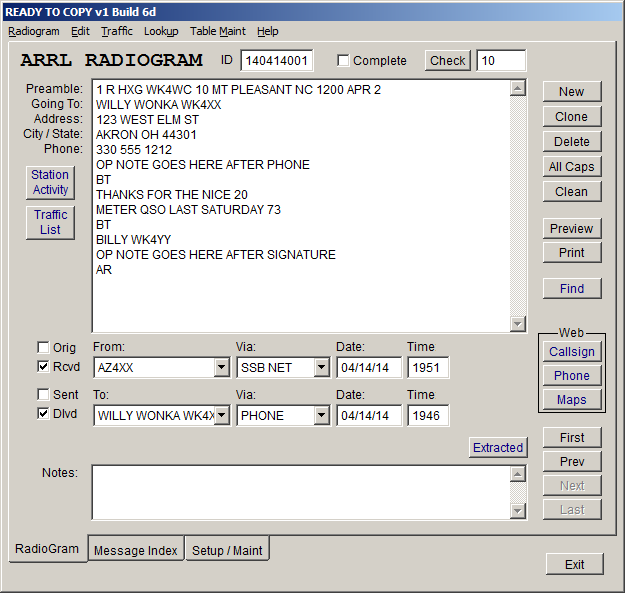Click the received Time field 1951
This screenshot has width=625, height=593.
428,367
